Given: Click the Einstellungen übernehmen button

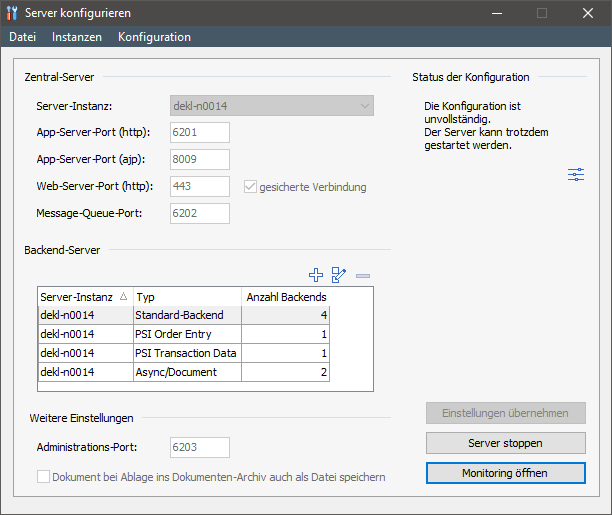Looking at the screenshot, I should coord(505,413).
